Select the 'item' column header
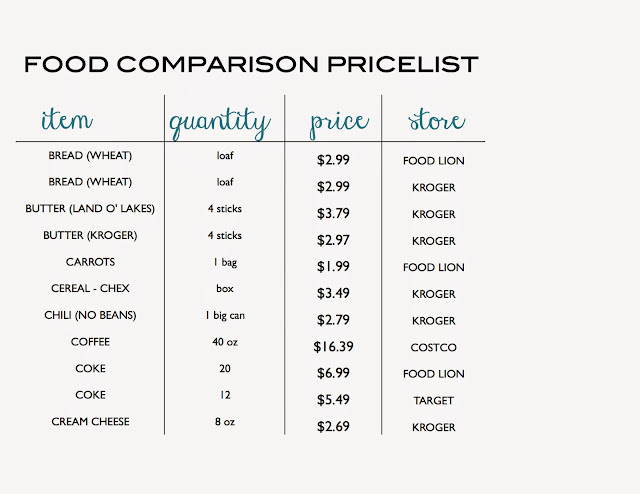The width and height of the screenshot is (640, 494). tap(67, 121)
